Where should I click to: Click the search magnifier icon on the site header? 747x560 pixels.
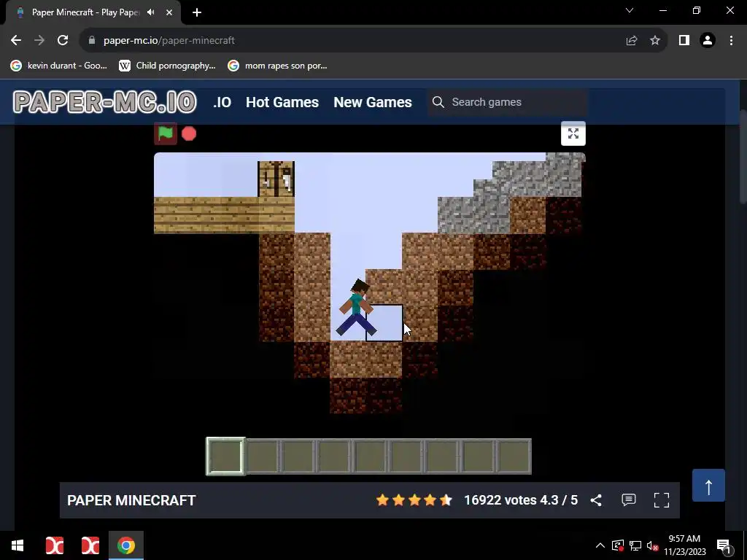[x=438, y=102]
